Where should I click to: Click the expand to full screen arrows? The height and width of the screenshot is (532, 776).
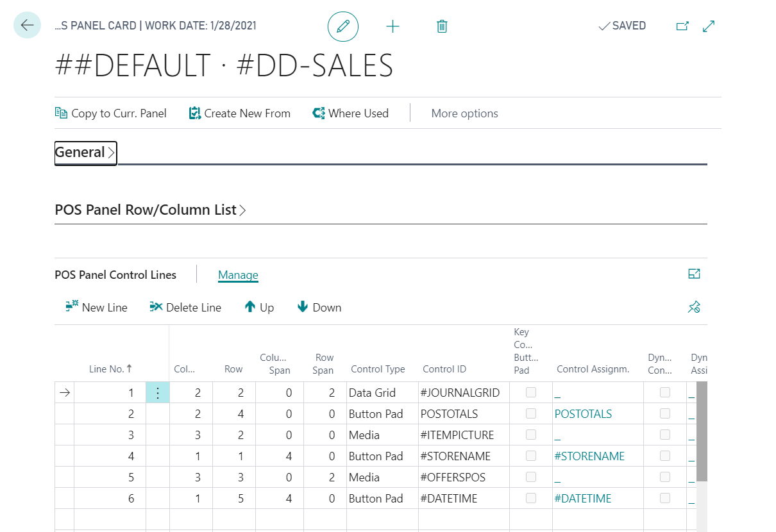709,26
